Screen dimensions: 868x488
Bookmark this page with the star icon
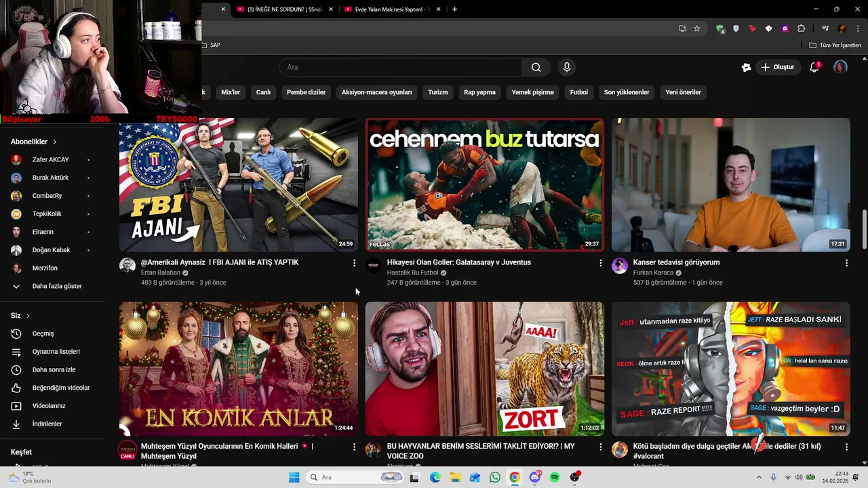[697, 28]
